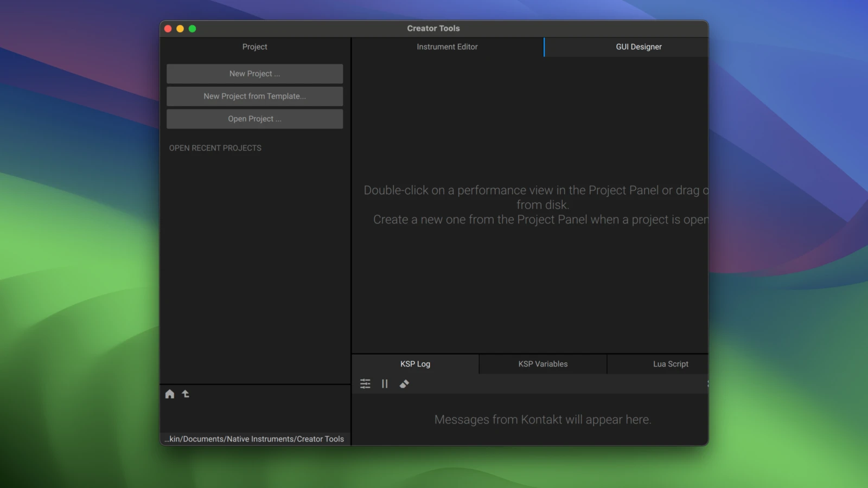Open the GUI Designer tab

coord(639,47)
